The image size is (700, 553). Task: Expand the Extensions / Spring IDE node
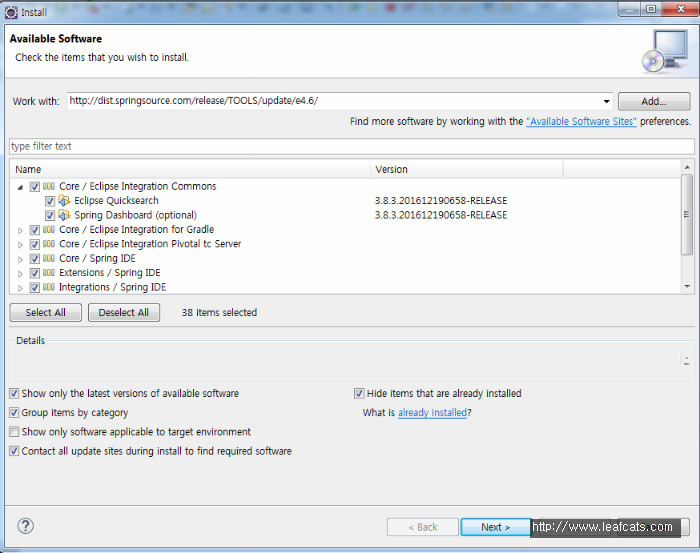20,274
